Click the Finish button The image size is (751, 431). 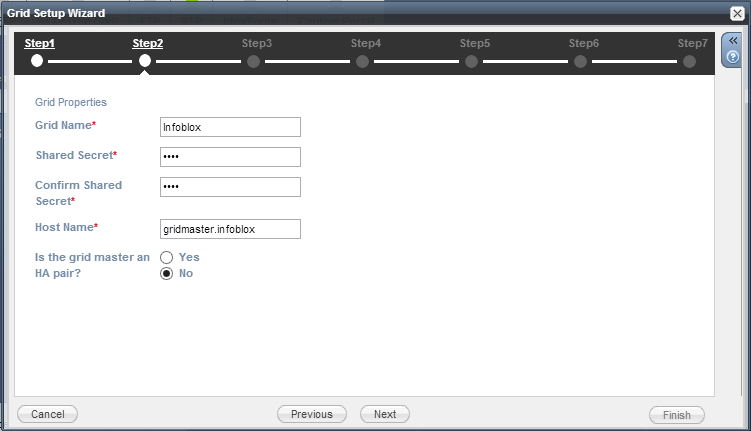click(676, 414)
